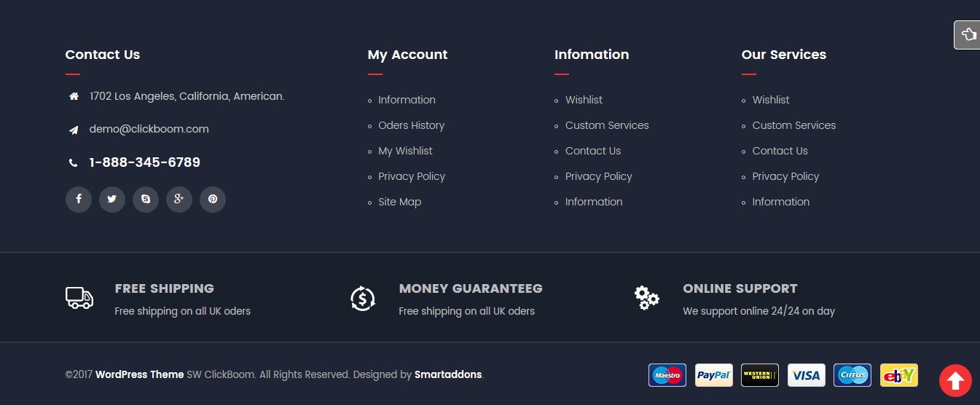Click the Maestro payment logo
980x405 pixels.
[x=667, y=375]
